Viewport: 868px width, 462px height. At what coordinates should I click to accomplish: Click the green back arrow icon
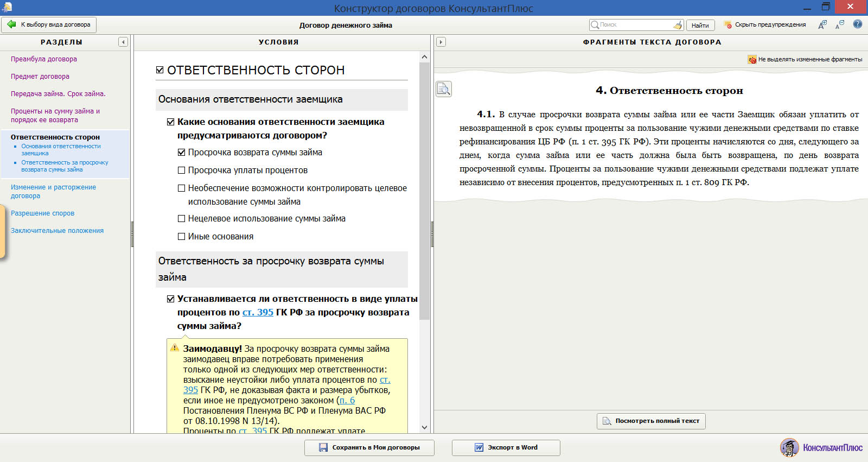pos(11,24)
